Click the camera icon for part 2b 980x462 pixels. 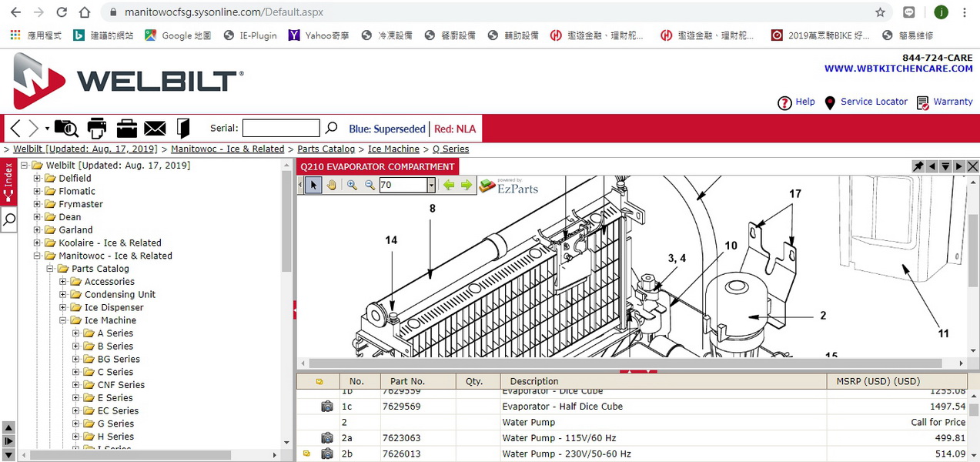pyautogui.click(x=327, y=454)
